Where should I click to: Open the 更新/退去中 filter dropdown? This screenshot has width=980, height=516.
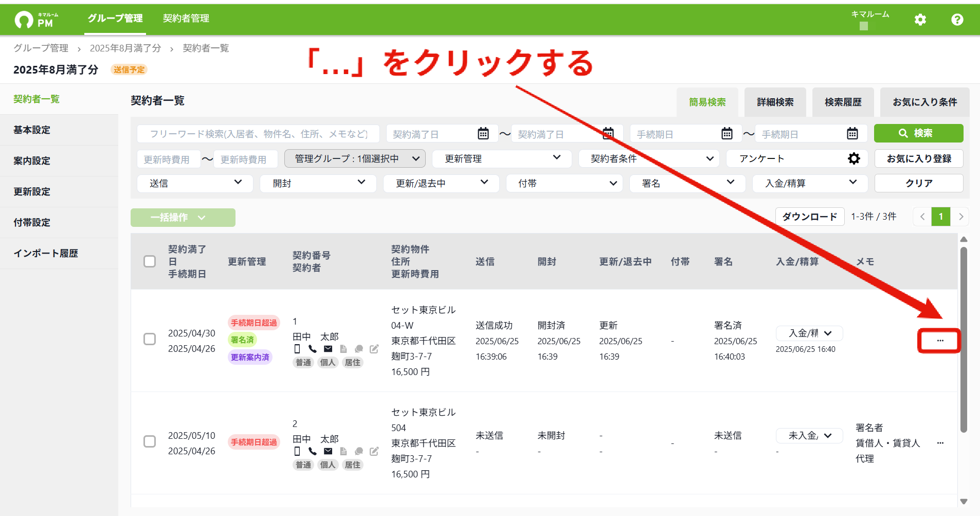pyautogui.click(x=441, y=183)
